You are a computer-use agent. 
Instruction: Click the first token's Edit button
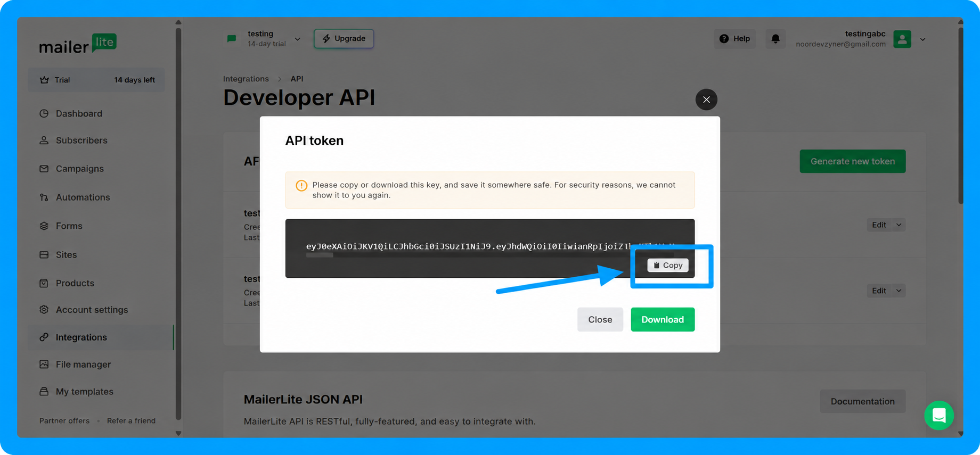click(x=879, y=225)
